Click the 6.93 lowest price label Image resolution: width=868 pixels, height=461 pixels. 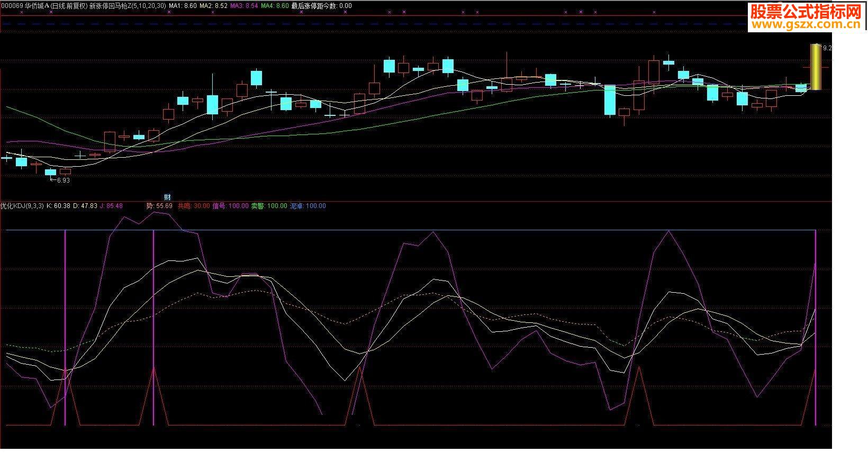63,180
